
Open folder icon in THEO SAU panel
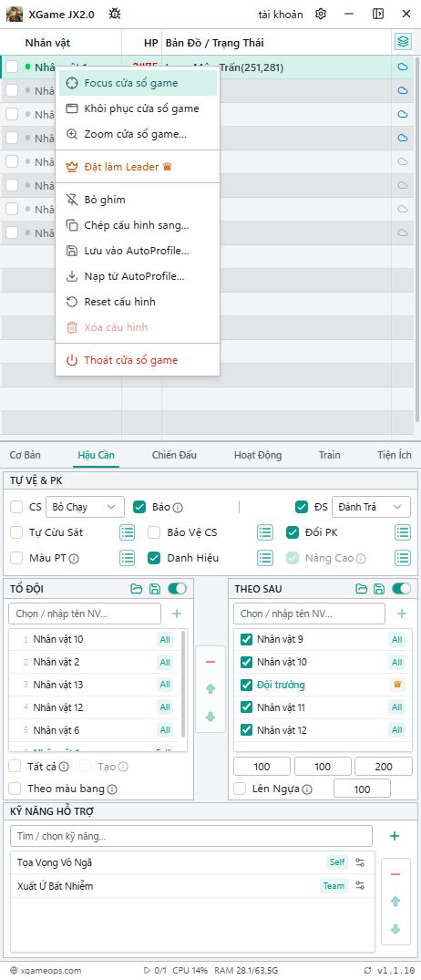361,589
